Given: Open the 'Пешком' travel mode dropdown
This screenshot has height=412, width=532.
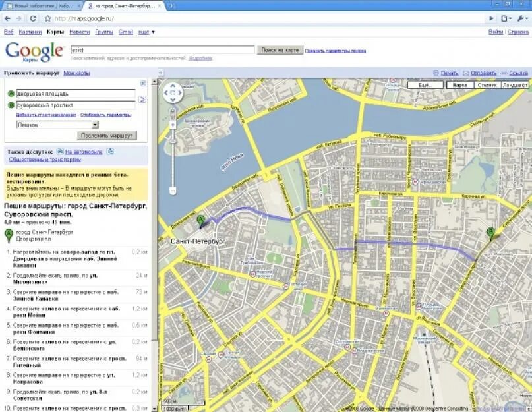Looking at the screenshot, I should point(57,125).
